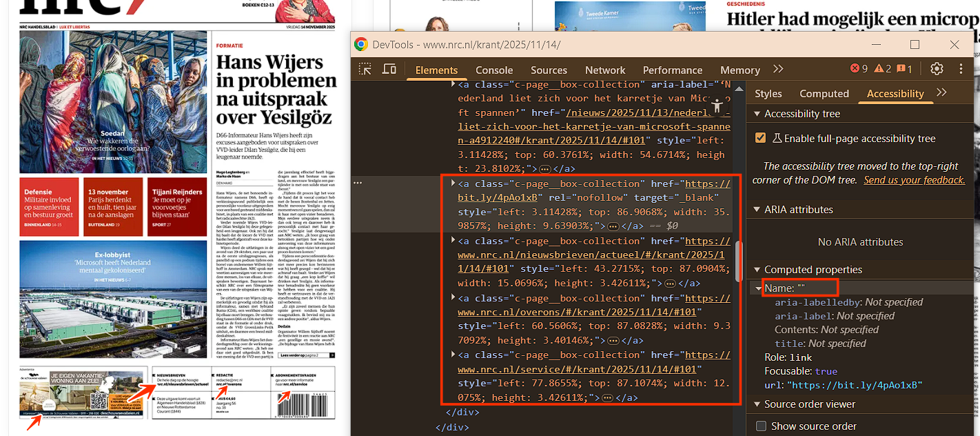
Task: Toggle the device toolbar icon
Action: [389, 69]
